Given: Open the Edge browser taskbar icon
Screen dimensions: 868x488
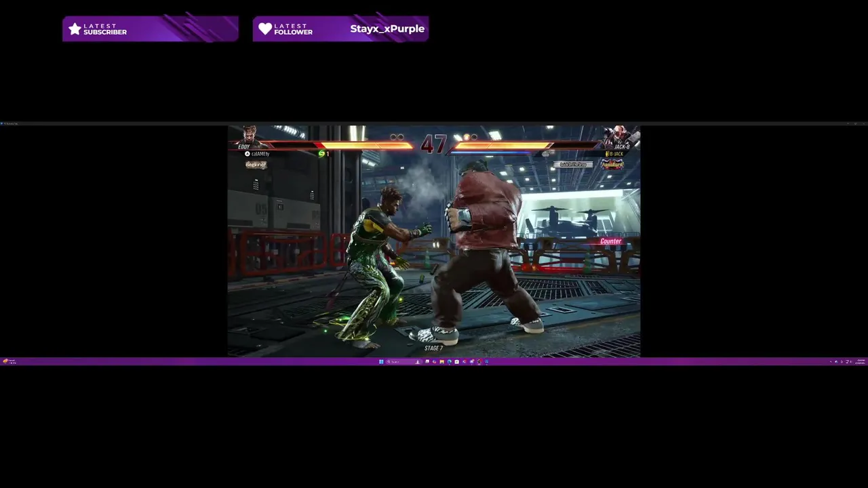Looking at the screenshot, I should (x=450, y=362).
